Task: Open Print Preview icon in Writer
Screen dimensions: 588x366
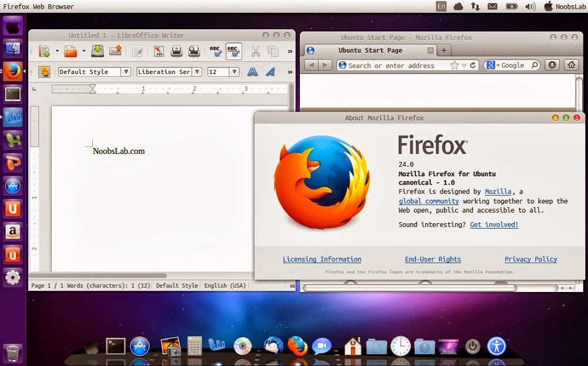Action: [194, 51]
